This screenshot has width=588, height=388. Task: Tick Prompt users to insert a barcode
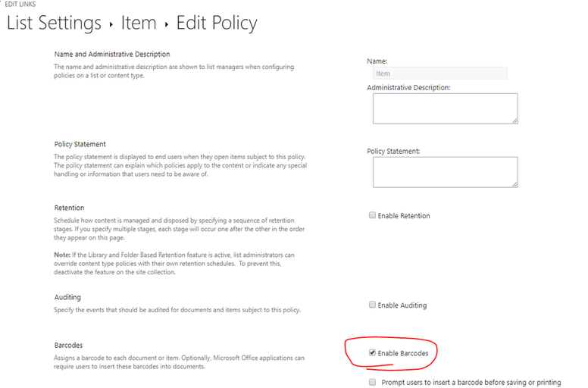(x=372, y=383)
